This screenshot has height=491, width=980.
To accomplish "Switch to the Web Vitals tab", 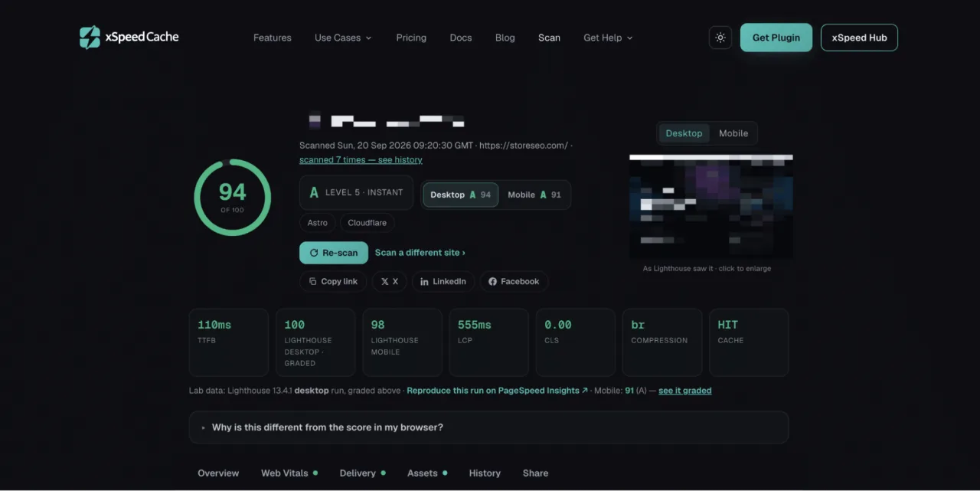I will pyautogui.click(x=289, y=473).
